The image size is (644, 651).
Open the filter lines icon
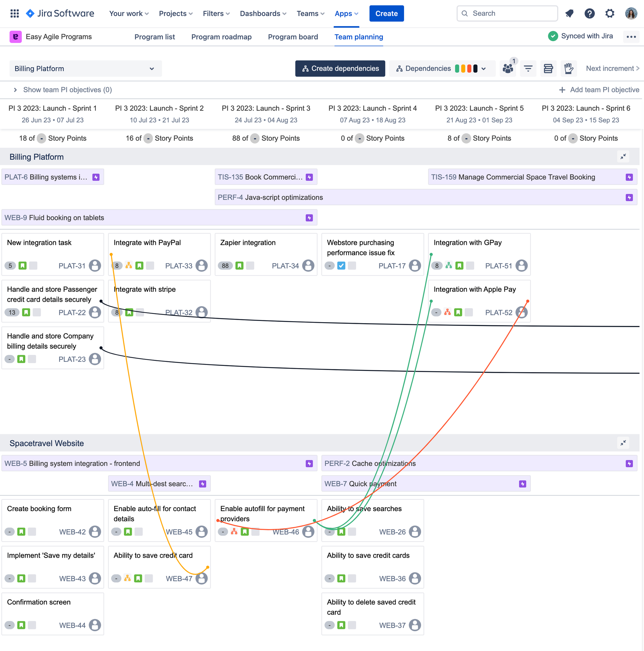[x=528, y=69]
